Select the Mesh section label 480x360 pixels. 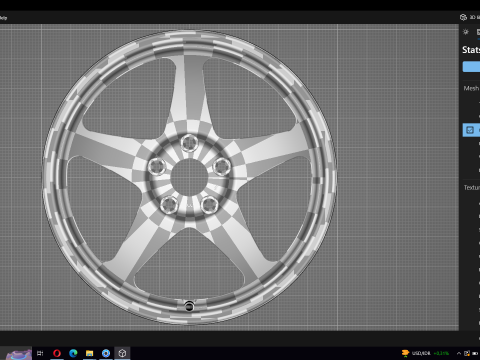(471, 88)
